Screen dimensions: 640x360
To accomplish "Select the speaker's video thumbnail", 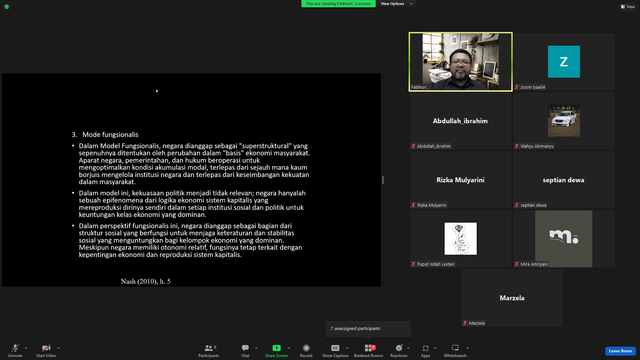I will point(460,62).
